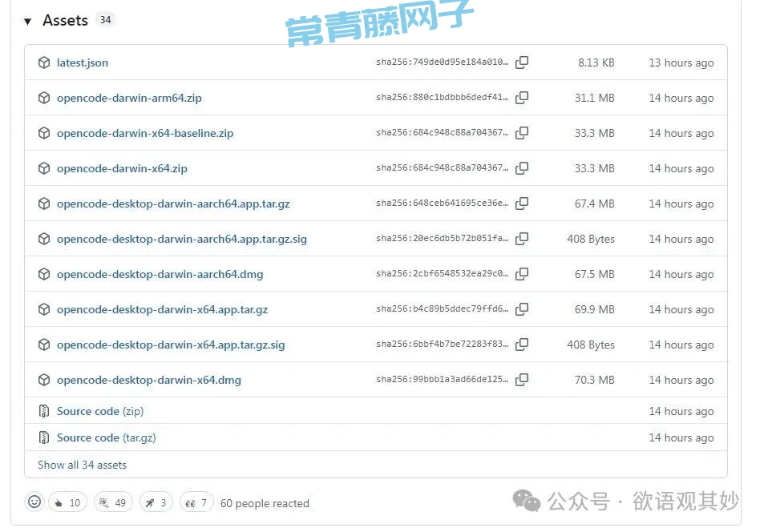Collapse the Assets section triangle
The width and height of the screenshot is (764, 532).
click(28, 22)
